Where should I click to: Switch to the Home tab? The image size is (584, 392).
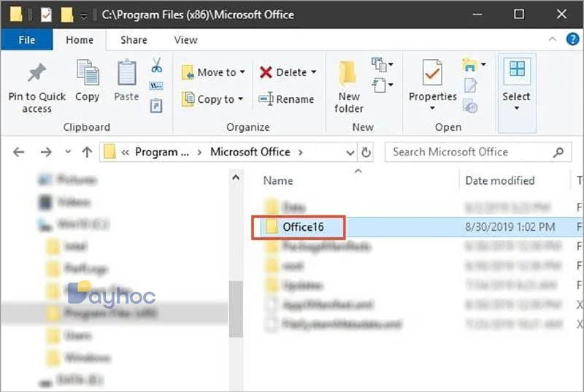[x=80, y=40]
